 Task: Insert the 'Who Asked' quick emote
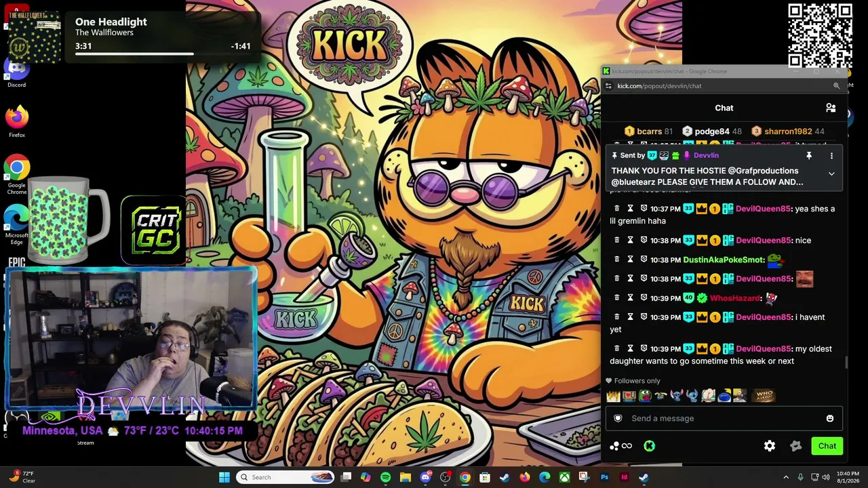coord(764,396)
